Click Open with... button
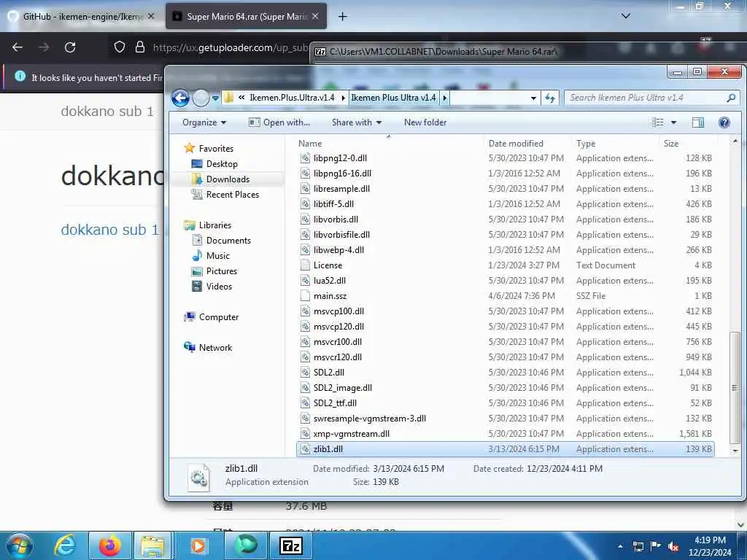 (279, 122)
